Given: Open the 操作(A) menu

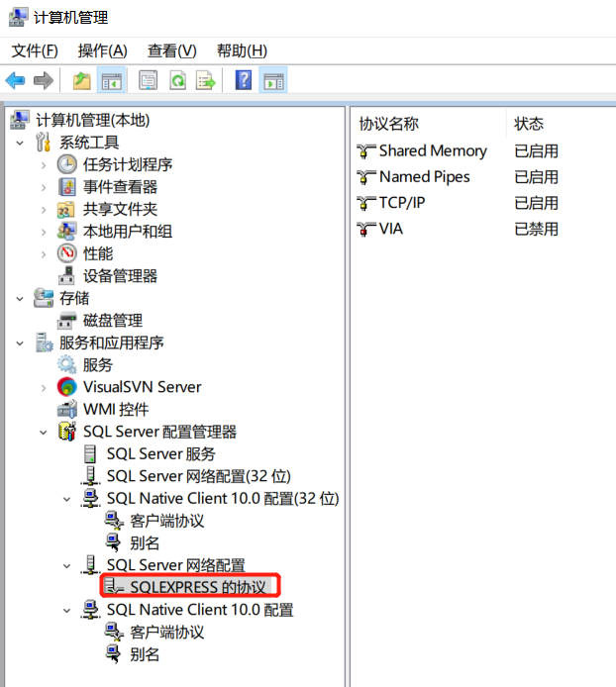Looking at the screenshot, I should click(x=103, y=50).
